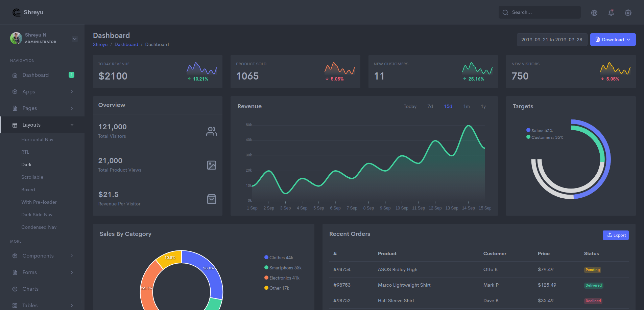Click the ASOS Ridley High product cell
The image size is (644, 310).
pos(398,269)
